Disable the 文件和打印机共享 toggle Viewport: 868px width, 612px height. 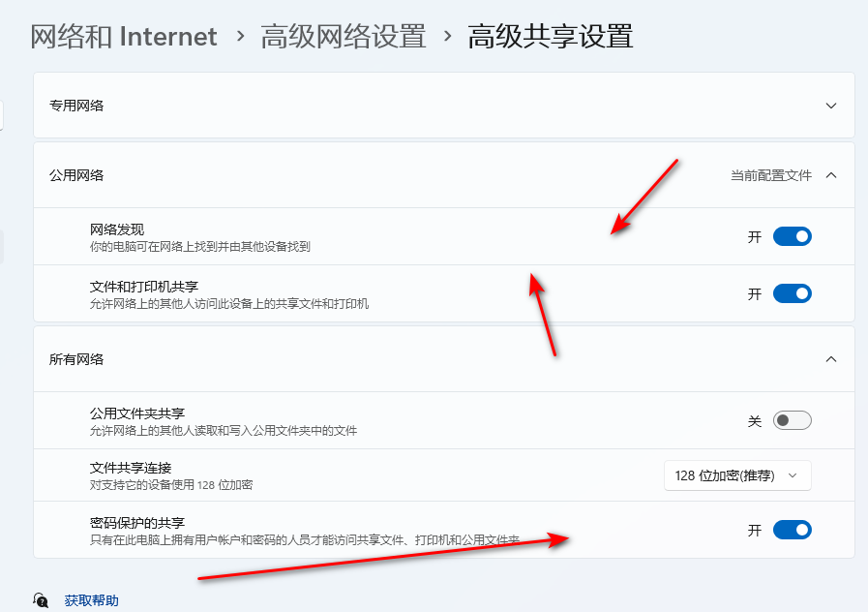(x=792, y=293)
